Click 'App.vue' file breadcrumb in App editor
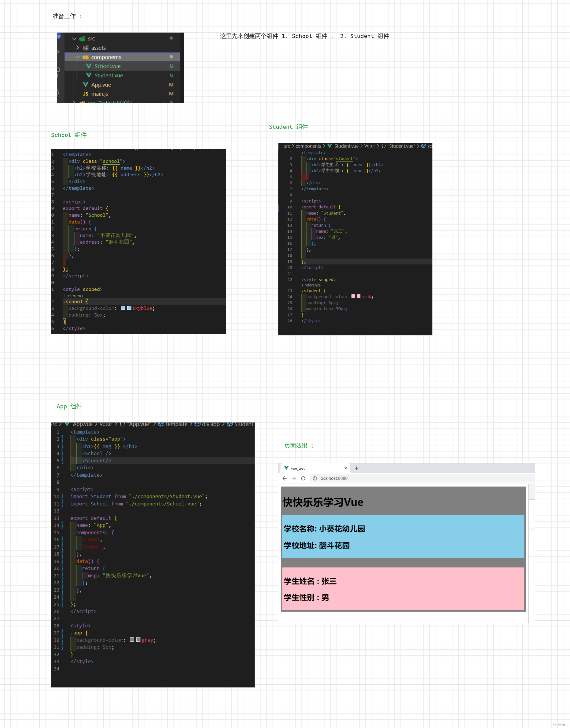 point(83,424)
